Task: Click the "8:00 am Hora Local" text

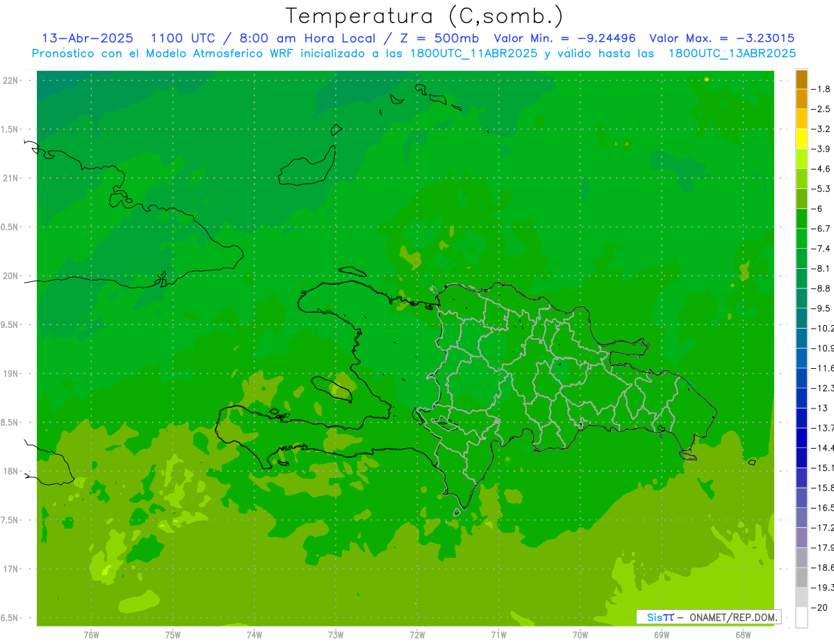Action: click(x=307, y=38)
